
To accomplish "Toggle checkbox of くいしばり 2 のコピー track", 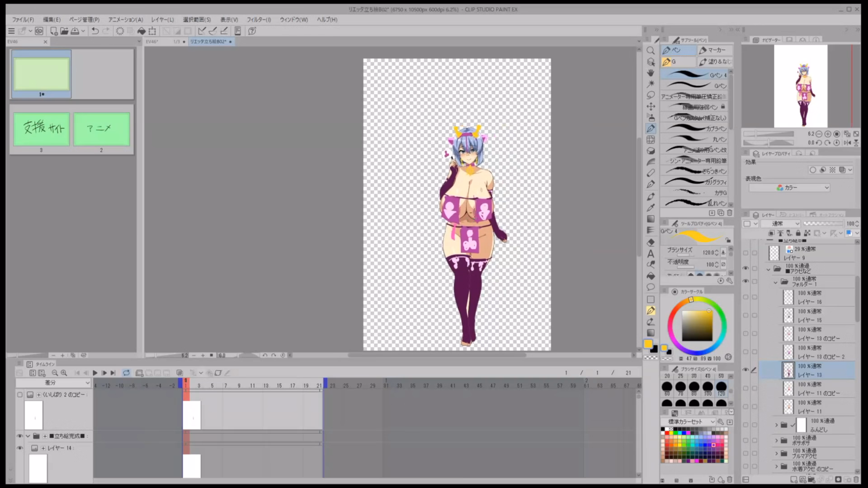I will point(19,394).
